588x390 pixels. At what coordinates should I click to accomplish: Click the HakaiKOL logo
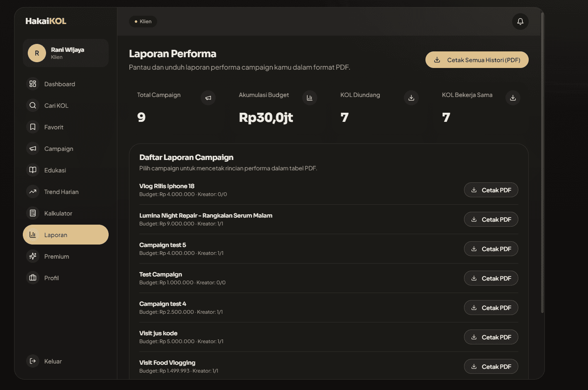click(46, 21)
